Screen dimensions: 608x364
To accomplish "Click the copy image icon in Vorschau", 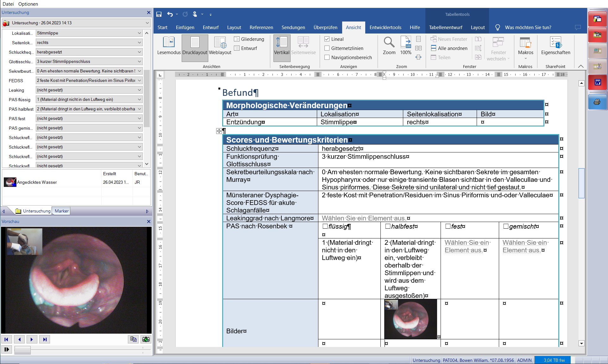I will click(x=134, y=339).
